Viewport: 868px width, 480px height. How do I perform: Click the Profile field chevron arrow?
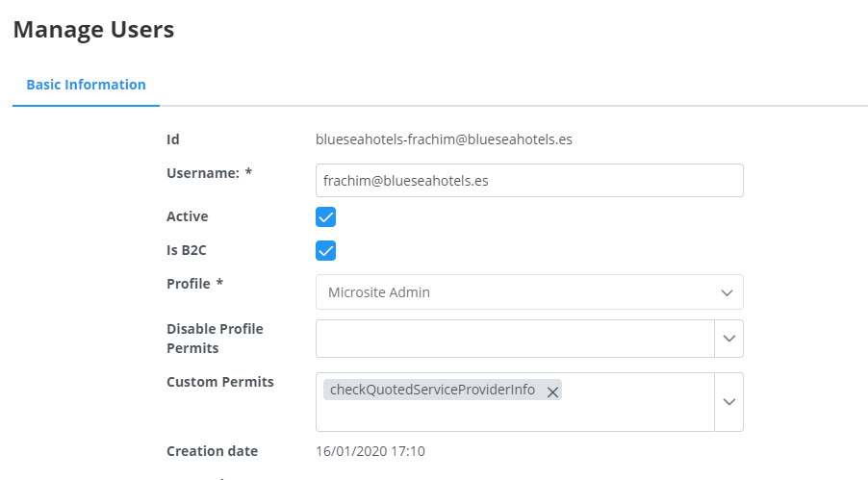pyautogui.click(x=727, y=292)
